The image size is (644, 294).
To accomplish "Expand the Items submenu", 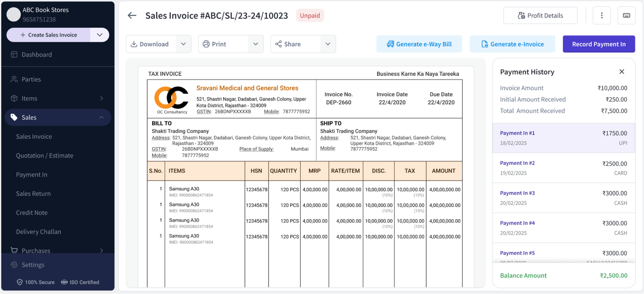I will pos(101,98).
